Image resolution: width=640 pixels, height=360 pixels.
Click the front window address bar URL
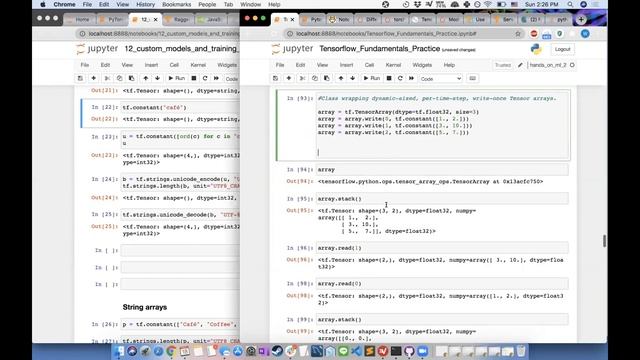386,34
